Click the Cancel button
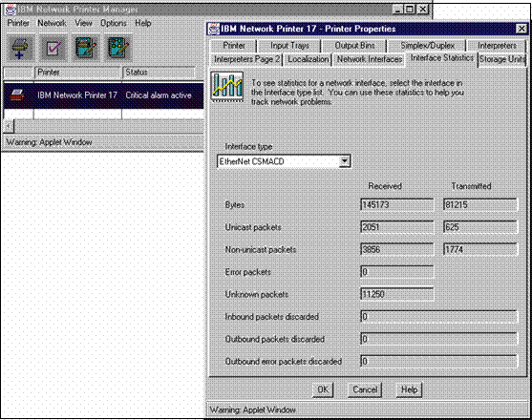This screenshot has width=532, height=420. [365, 389]
